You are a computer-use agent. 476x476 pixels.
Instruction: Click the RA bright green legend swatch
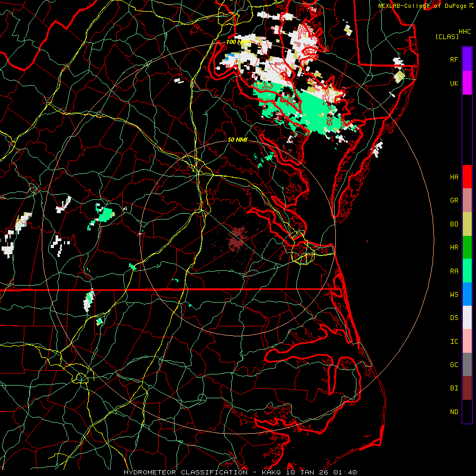pos(467,271)
